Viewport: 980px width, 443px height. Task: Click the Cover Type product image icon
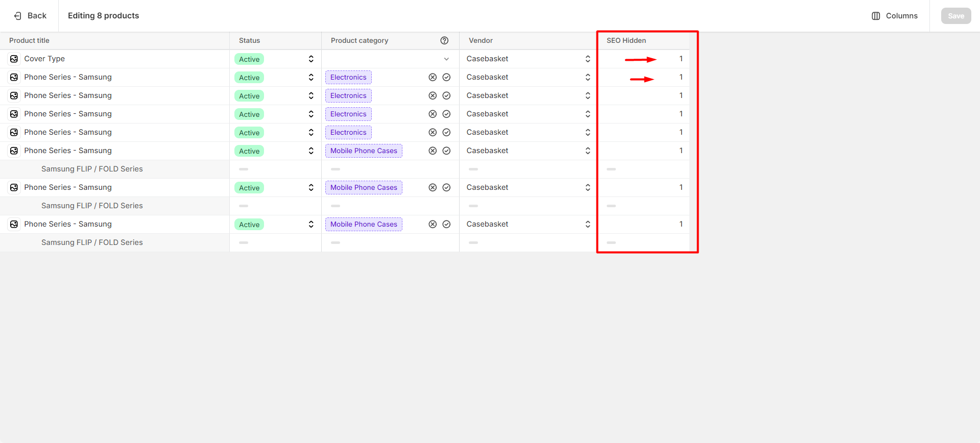click(14, 59)
